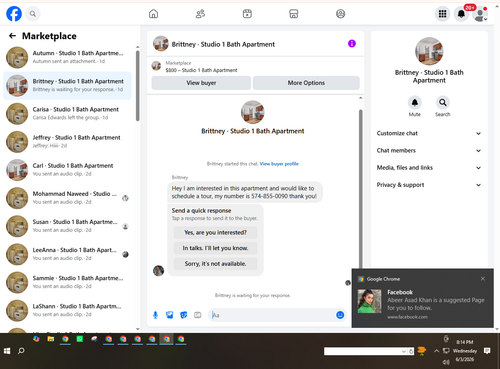Click conversation pane scrollbar
Viewport: 500px width, 369px height.
click(360, 188)
